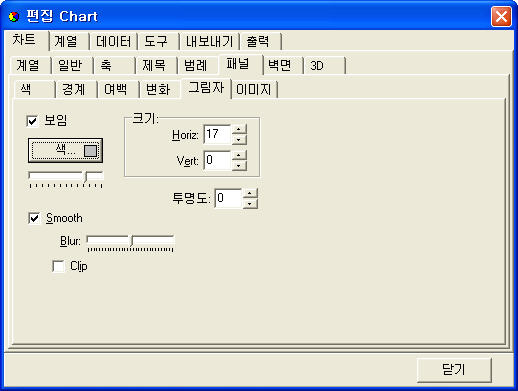518x391 pixels.
Task: Increase Horiz value with up arrow
Action: [x=239, y=130]
